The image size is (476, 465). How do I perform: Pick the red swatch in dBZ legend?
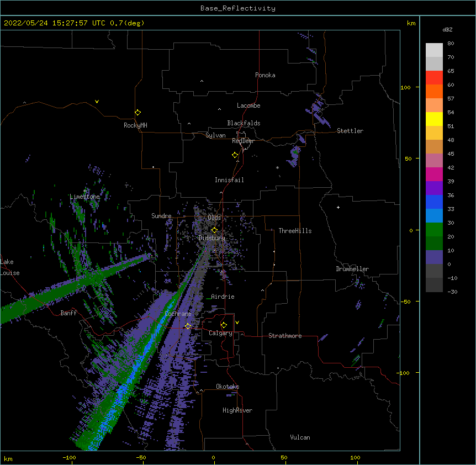pyautogui.click(x=434, y=77)
